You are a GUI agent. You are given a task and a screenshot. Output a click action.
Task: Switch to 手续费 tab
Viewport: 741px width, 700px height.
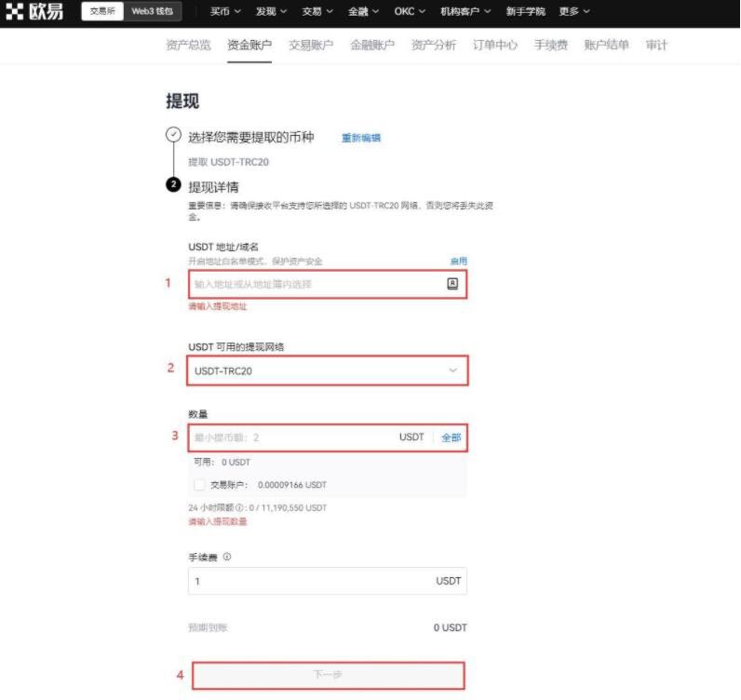(550, 45)
